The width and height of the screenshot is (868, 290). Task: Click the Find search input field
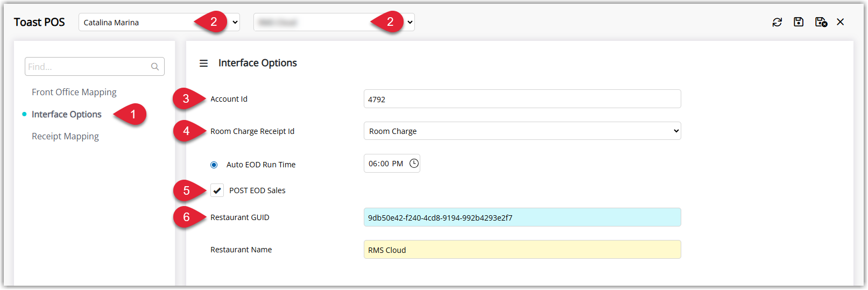click(95, 67)
